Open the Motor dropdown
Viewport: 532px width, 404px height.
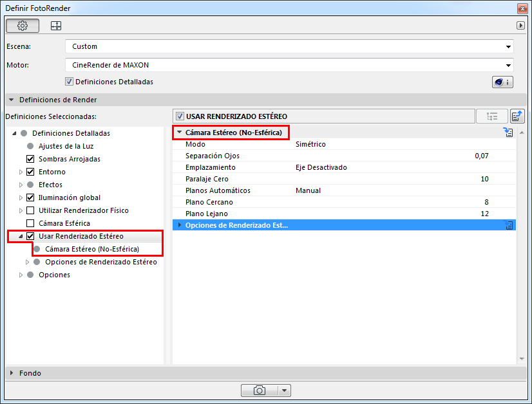[x=289, y=65]
